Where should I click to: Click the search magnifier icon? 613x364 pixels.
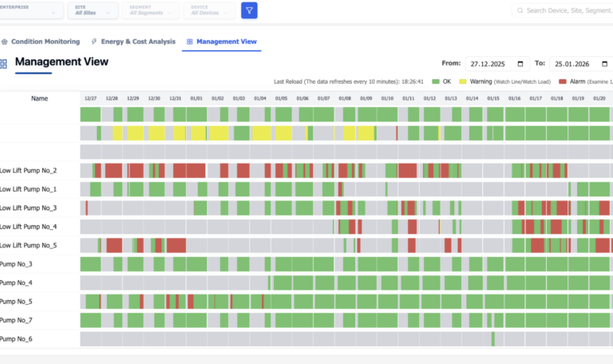pyautogui.click(x=520, y=10)
